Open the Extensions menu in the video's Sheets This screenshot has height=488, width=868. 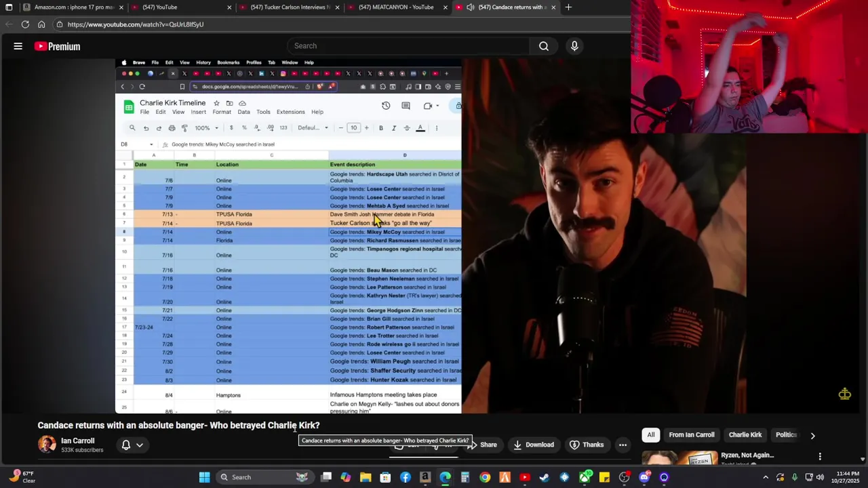290,112
